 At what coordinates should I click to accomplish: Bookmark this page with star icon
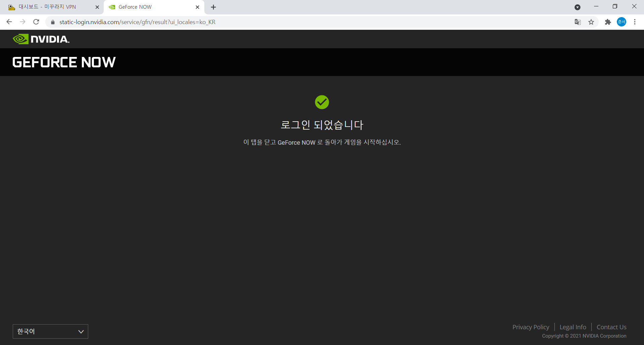point(591,22)
